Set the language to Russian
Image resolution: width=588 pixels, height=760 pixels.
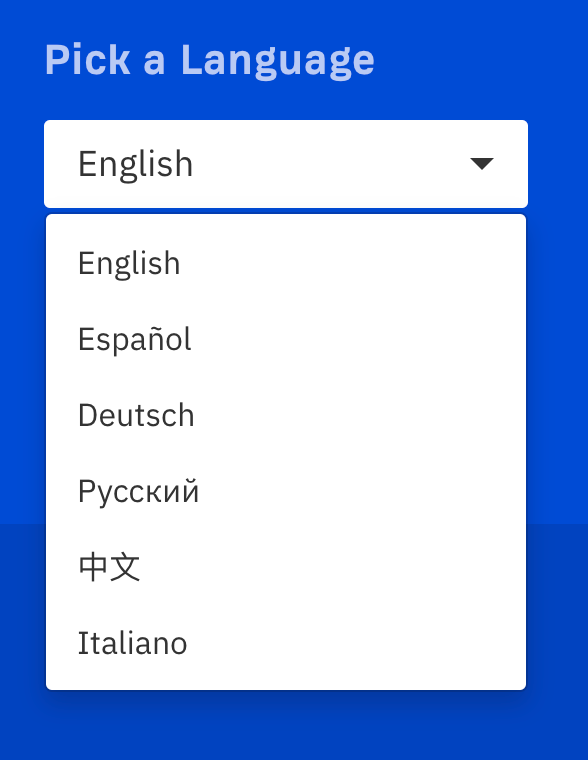pyautogui.click(x=286, y=491)
